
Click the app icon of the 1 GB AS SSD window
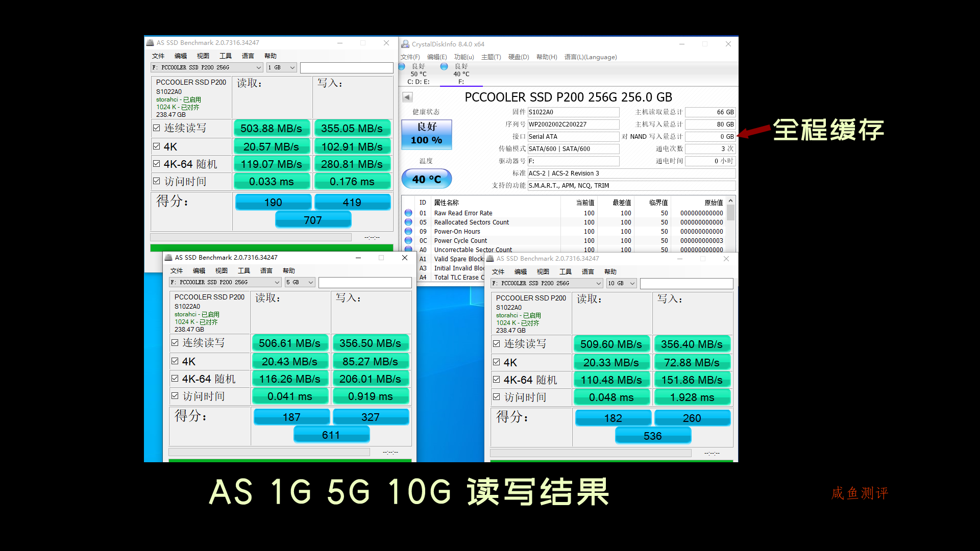click(x=150, y=43)
